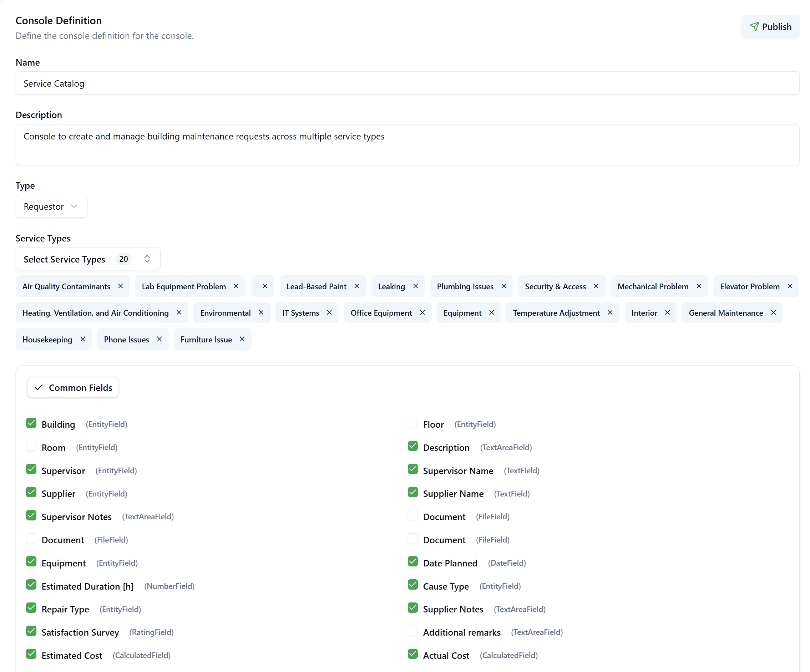Remove the Mechanical Problem tag

[699, 286]
